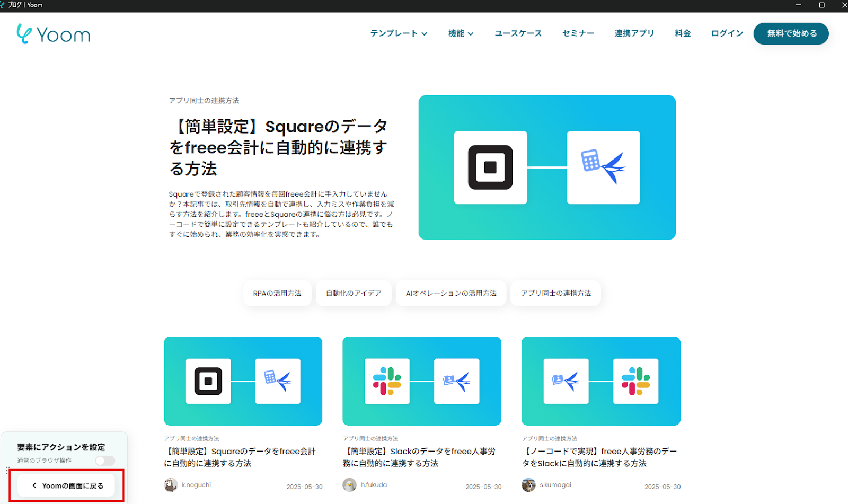Click the 要素にアクションを設定 panel heading
This screenshot has width=848, height=504.
61,447
